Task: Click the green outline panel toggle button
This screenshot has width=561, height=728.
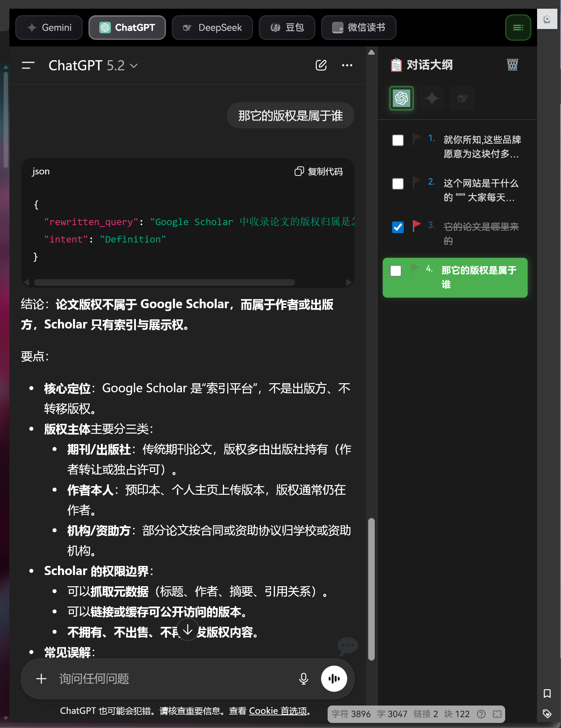Action: pyautogui.click(x=518, y=28)
